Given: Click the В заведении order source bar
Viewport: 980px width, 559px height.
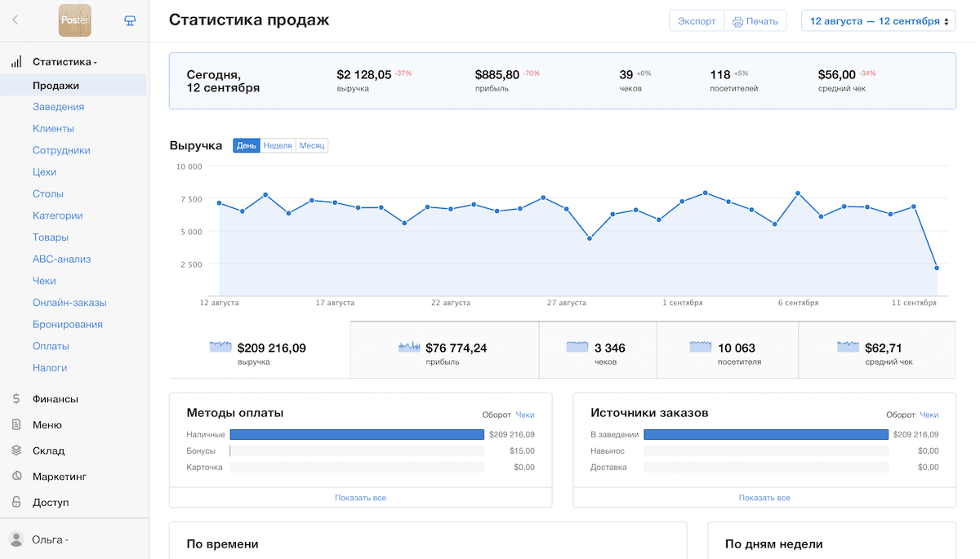Looking at the screenshot, I should pos(766,435).
